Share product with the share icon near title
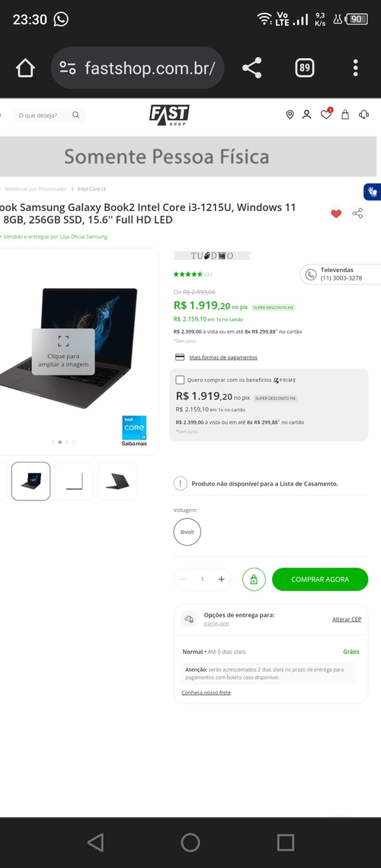381x868 pixels. 357,213
